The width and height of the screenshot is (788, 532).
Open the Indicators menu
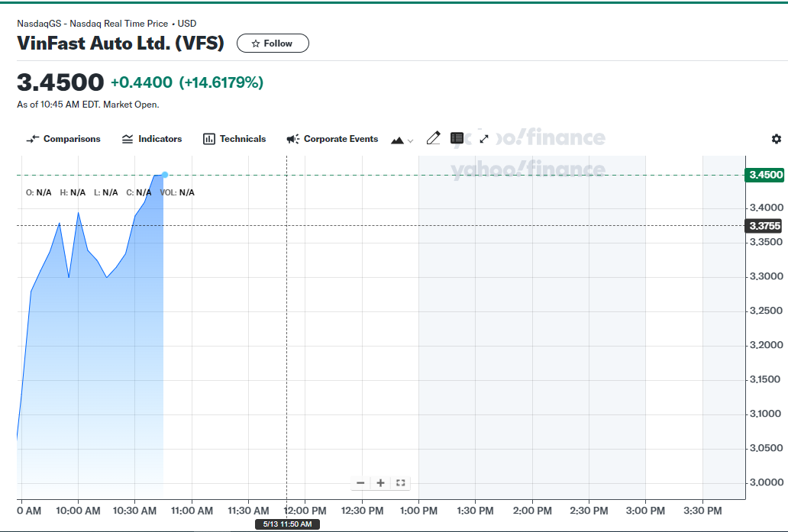pos(152,139)
